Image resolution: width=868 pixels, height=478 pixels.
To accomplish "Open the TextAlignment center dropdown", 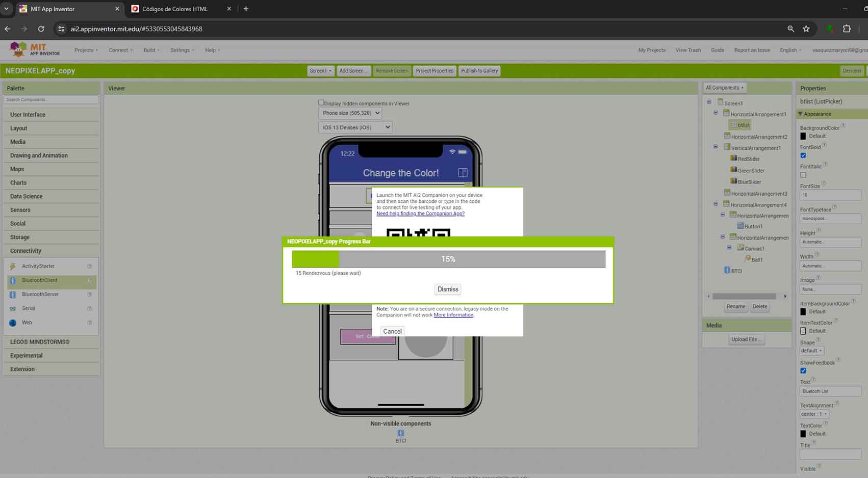I will 814,414.
